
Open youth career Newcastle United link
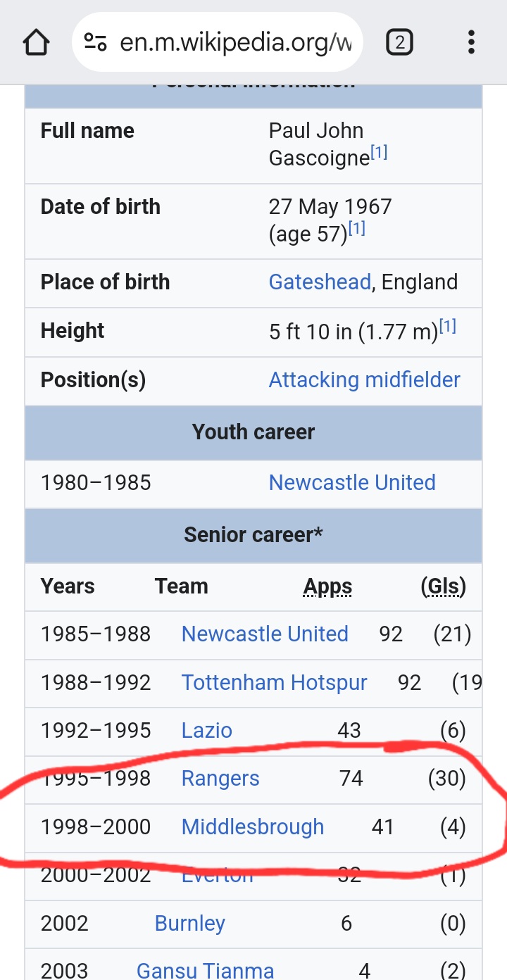(x=352, y=482)
